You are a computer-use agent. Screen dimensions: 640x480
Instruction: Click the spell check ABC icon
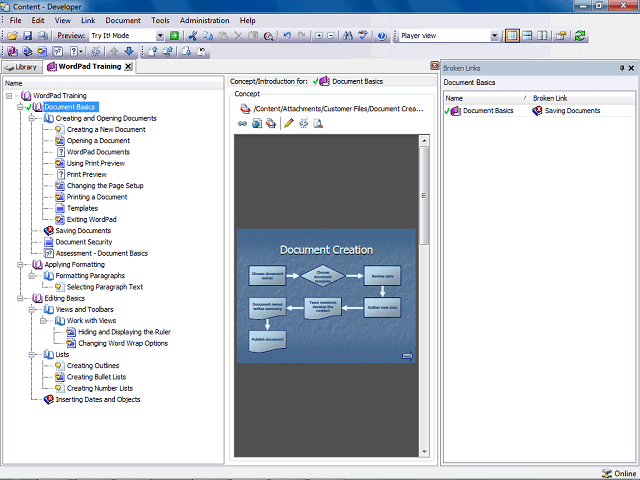click(x=363, y=36)
